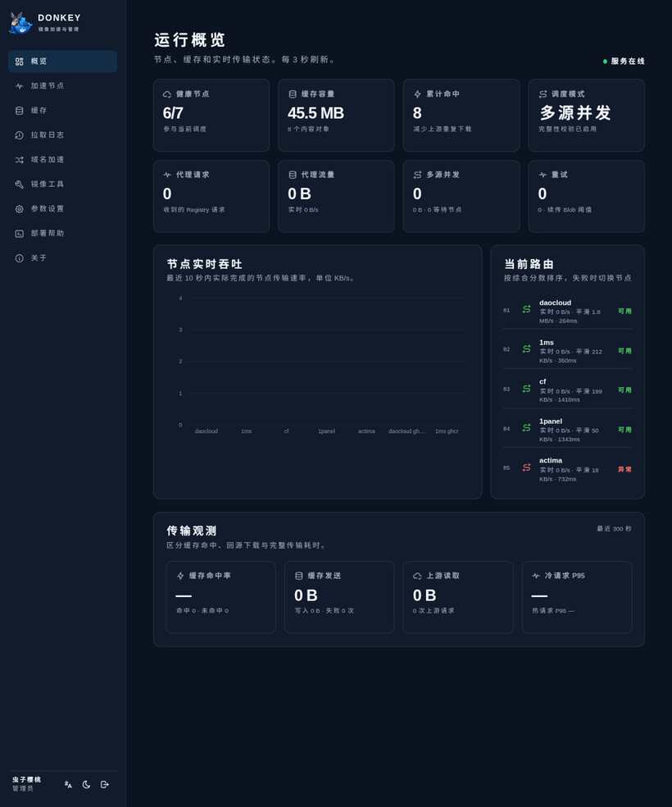
Task: Select 域名加速 in the sidebar
Action: click(62, 160)
